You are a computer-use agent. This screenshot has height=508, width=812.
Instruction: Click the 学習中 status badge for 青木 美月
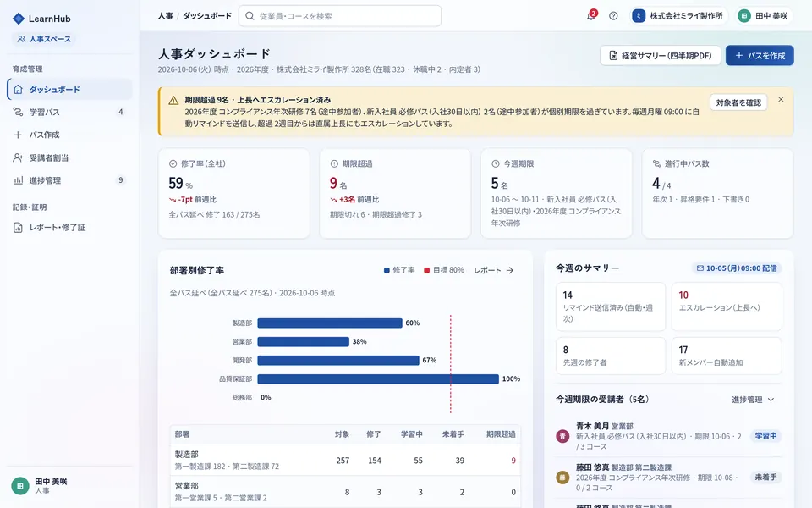pos(766,436)
